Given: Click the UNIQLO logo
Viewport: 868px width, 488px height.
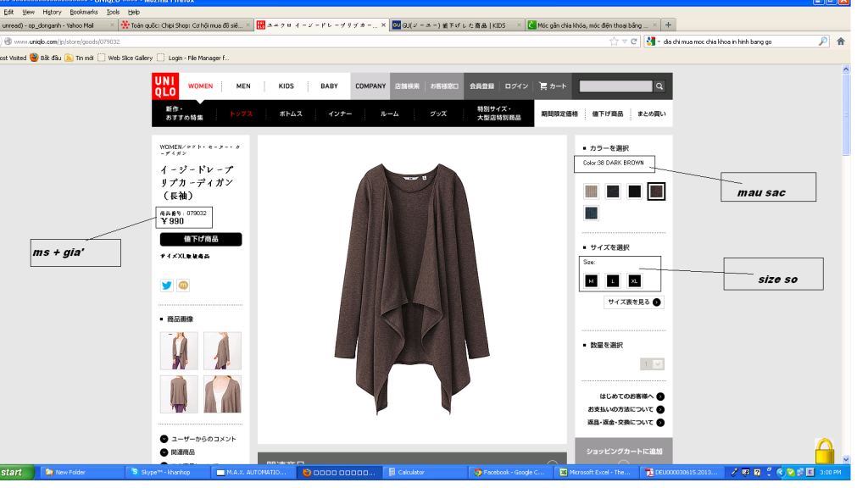Looking at the screenshot, I should (x=165, y=86).
